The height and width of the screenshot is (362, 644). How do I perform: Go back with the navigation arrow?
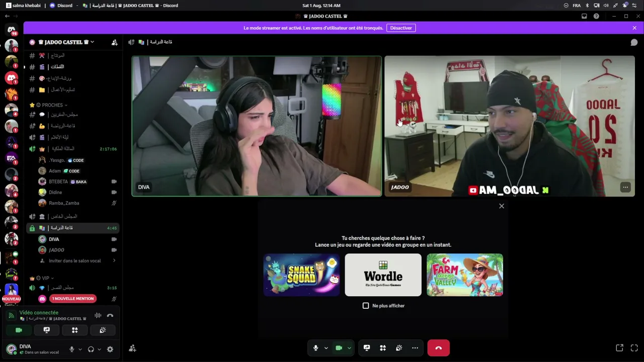7,16
